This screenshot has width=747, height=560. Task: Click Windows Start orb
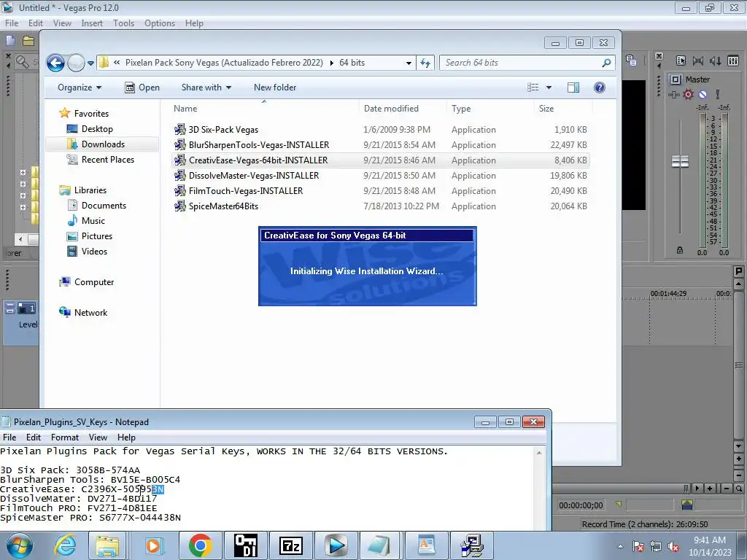(20, 545)
